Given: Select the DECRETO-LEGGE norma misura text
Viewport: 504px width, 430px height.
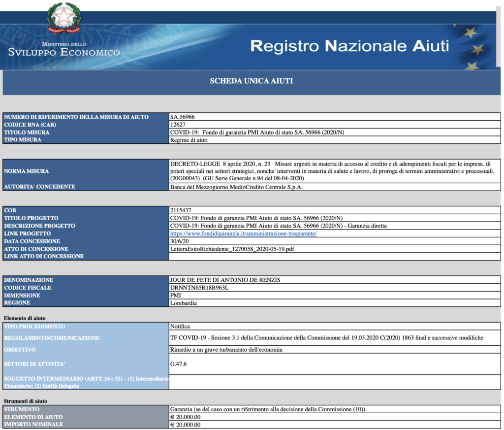Looking at the screenshot, I should click(332, 171).
